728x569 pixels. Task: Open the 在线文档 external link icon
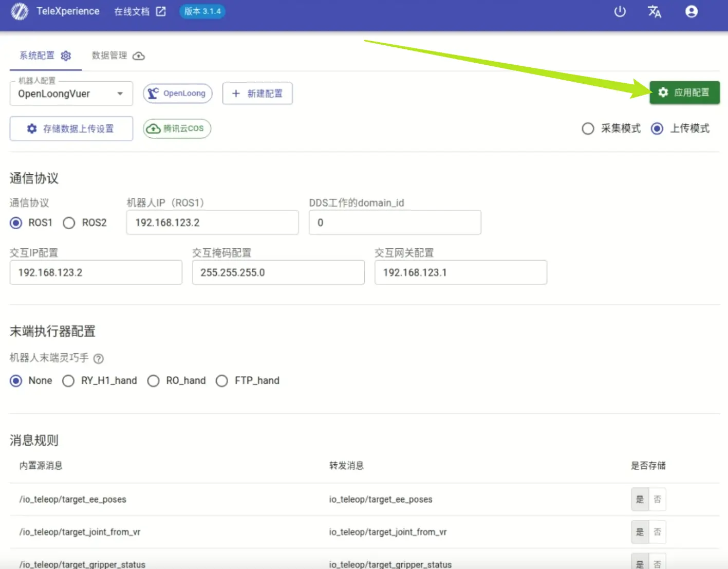pos(161,11)
